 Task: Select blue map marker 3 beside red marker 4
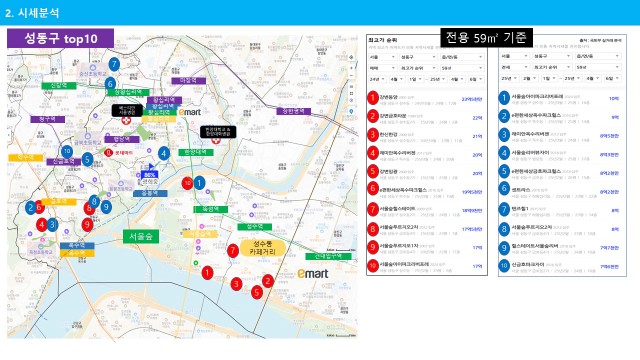click(x=52, y=224)
